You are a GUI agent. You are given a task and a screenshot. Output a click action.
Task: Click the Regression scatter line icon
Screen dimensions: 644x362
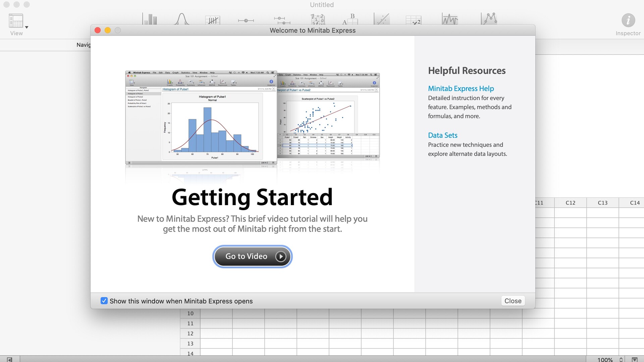pyautogui.click(x=382, y=19)
